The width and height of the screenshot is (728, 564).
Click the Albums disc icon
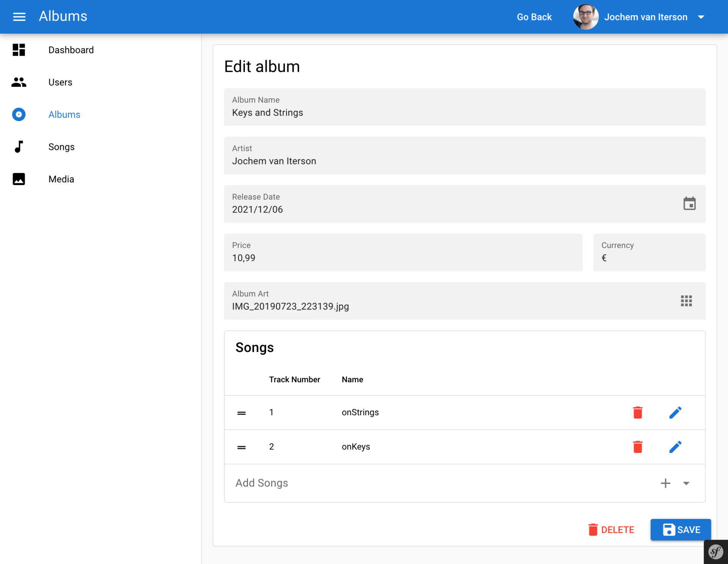pyautogui.click(x=19, y=114)
